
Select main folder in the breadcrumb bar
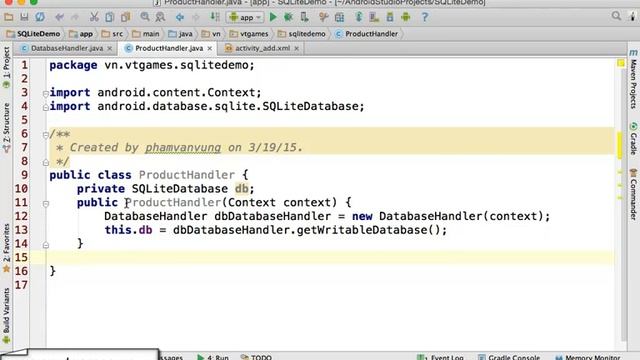[146, 34]
